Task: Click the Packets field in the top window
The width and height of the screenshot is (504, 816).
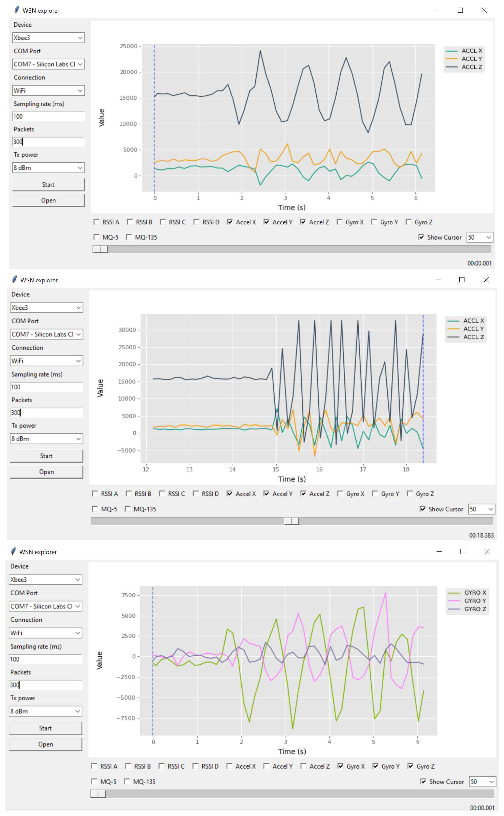Action: [48, 142]
